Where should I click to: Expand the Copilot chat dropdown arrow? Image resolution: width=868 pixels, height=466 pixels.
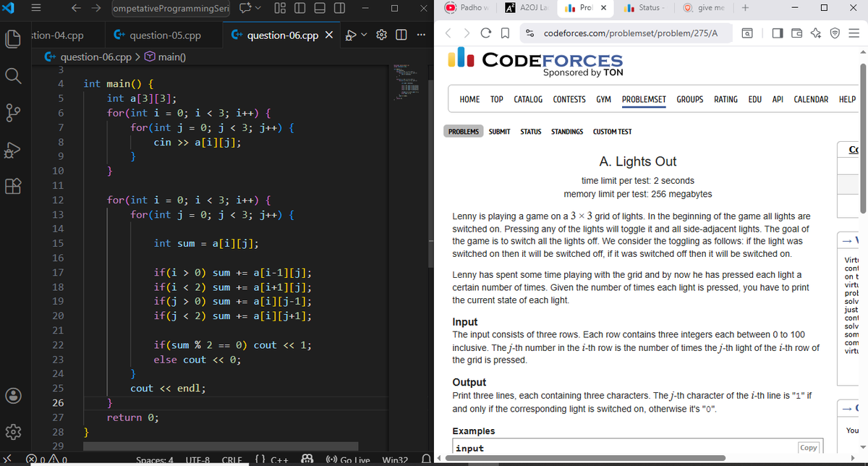(257, 9)
